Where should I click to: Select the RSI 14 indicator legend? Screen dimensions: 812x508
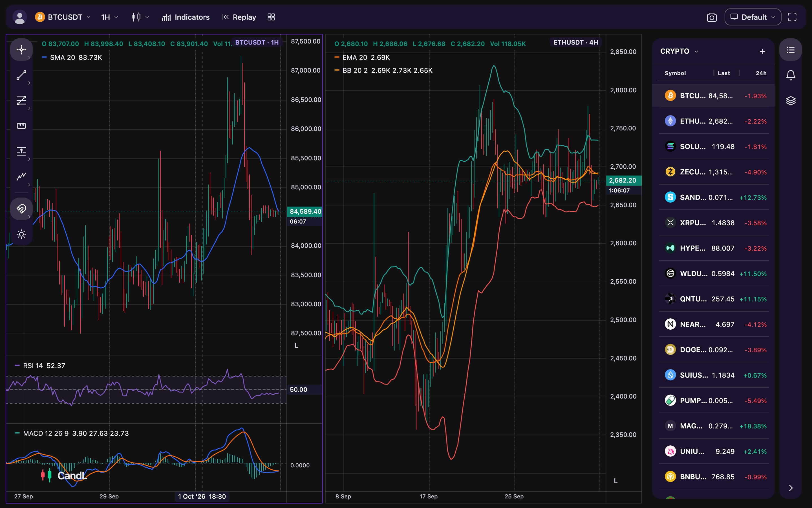[40, 365]
